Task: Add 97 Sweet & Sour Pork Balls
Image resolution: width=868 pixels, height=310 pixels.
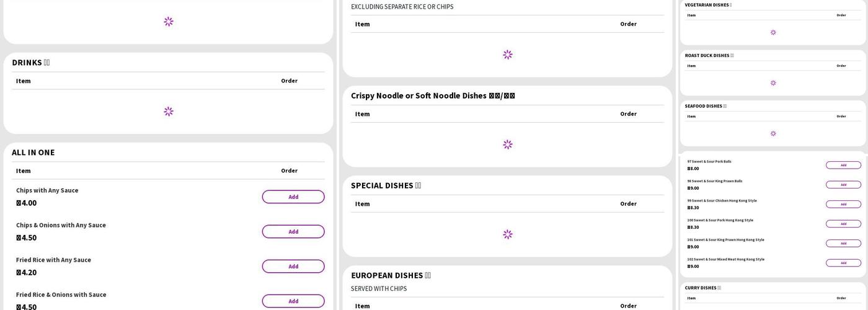Action: pos(843,165)
